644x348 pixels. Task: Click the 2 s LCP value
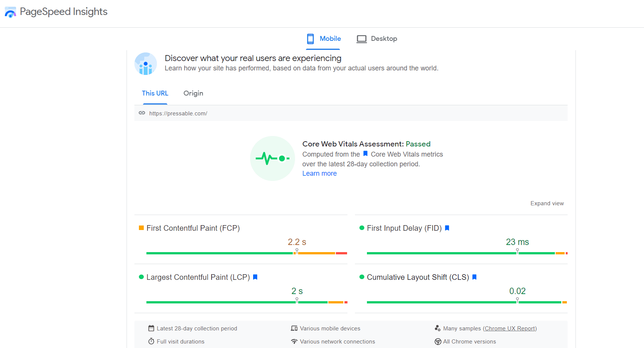pyautogui.click(x=297, y=291)
